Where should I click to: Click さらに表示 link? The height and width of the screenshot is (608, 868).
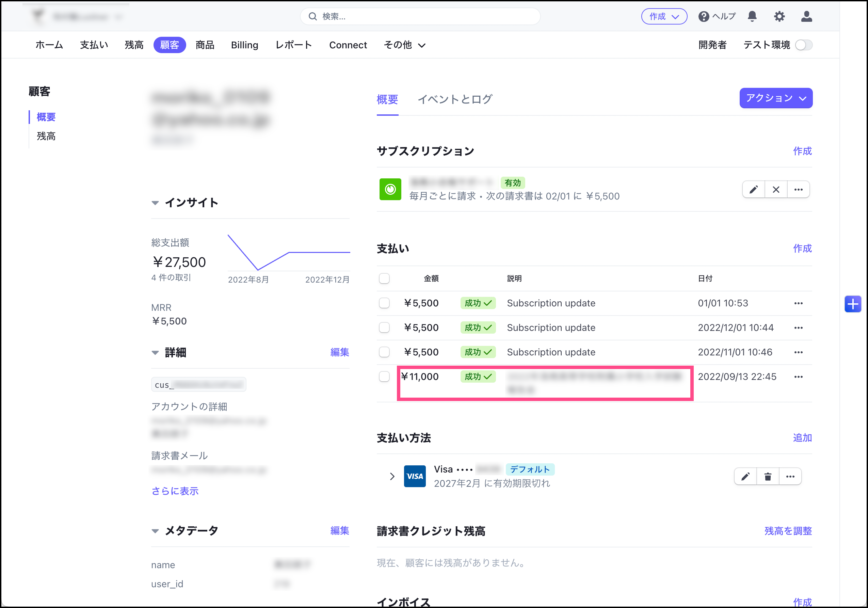point(175,491)
